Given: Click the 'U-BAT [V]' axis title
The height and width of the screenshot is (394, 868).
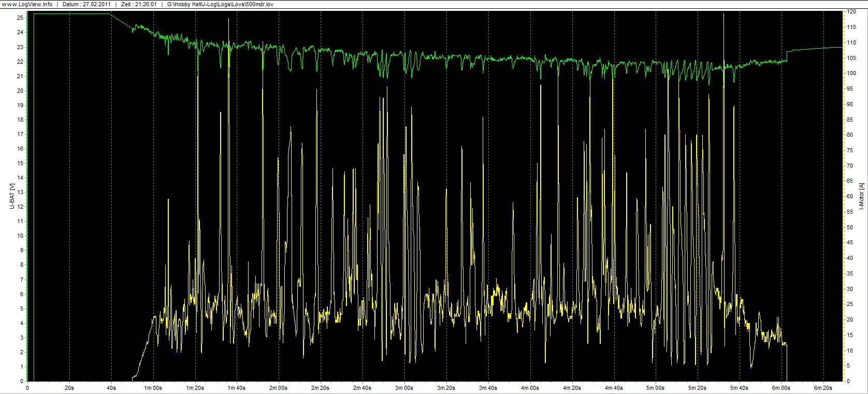Looking at the screenshot, I should pyautogui.click(x=11, y=197).
